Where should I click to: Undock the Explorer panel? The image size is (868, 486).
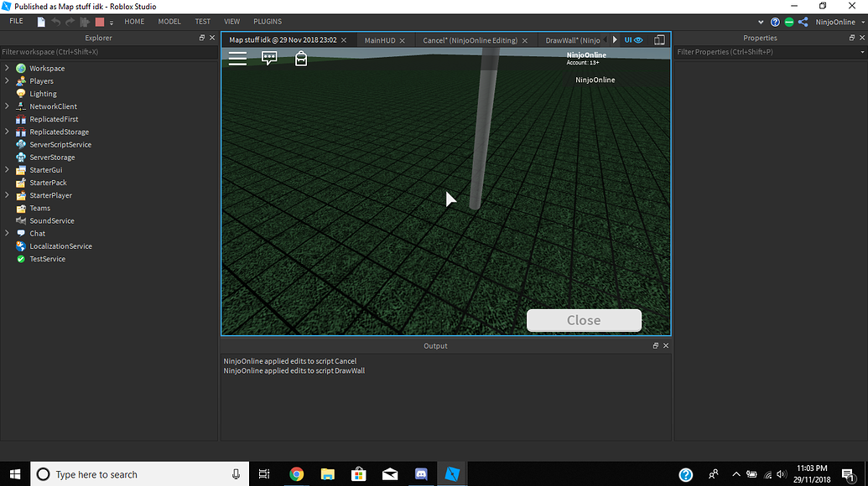[x=202, y=38]
